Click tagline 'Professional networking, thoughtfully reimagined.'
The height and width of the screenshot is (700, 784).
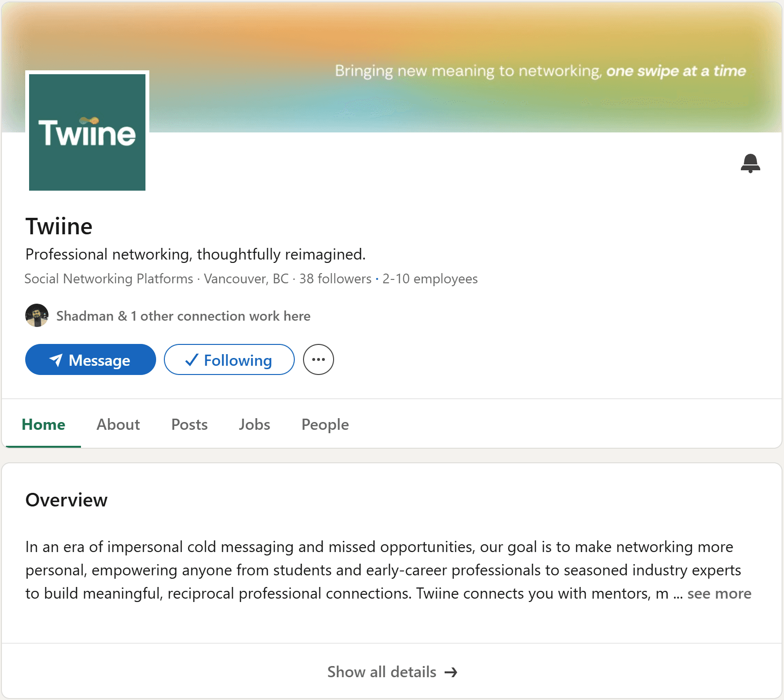(x=195, y=254)
